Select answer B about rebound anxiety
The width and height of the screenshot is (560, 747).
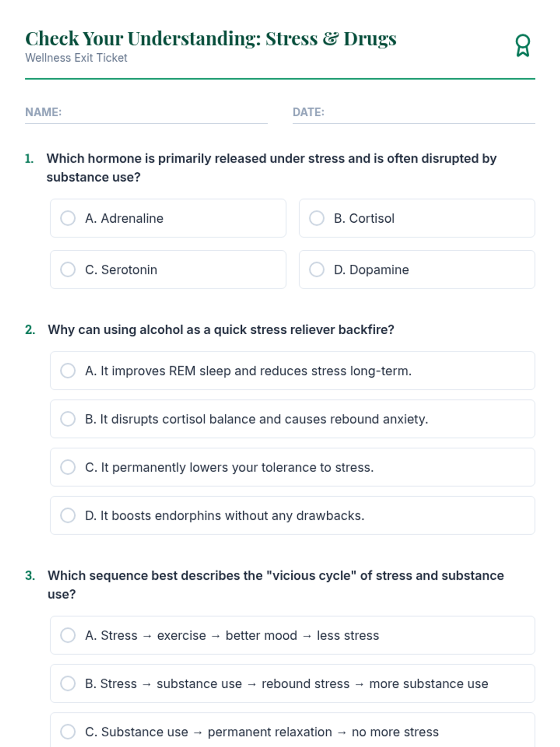(293, 419)
